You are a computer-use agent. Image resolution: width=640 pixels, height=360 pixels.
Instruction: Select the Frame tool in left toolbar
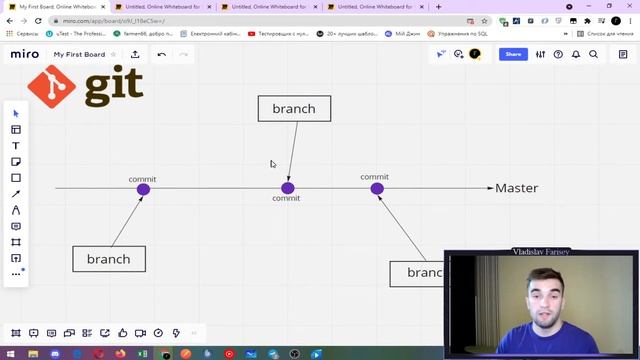pos(16,242)
